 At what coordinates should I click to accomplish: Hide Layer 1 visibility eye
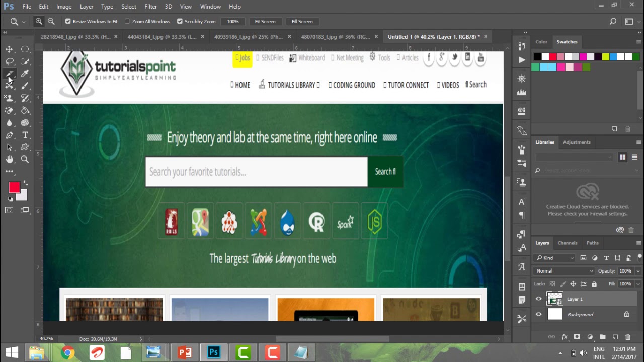(x=538, y=299)
